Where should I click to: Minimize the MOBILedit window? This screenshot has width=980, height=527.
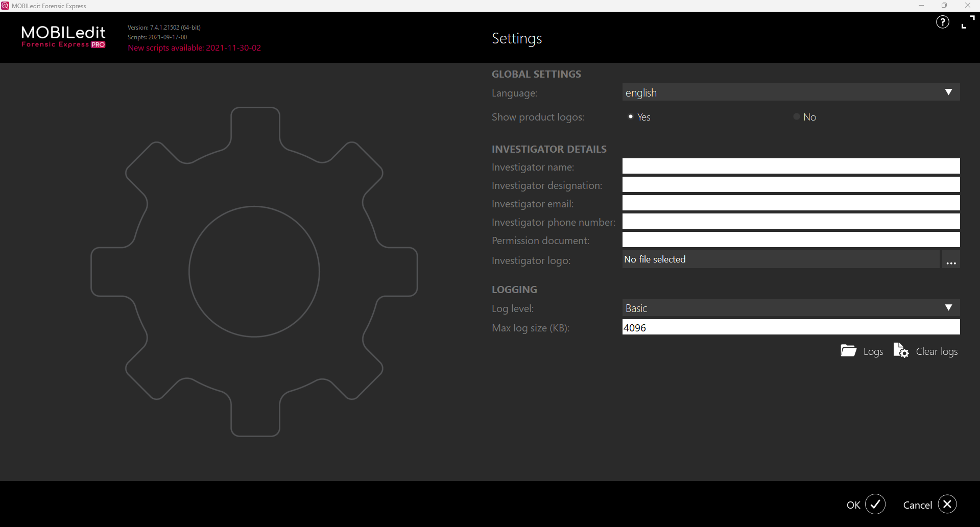point(921,6)
